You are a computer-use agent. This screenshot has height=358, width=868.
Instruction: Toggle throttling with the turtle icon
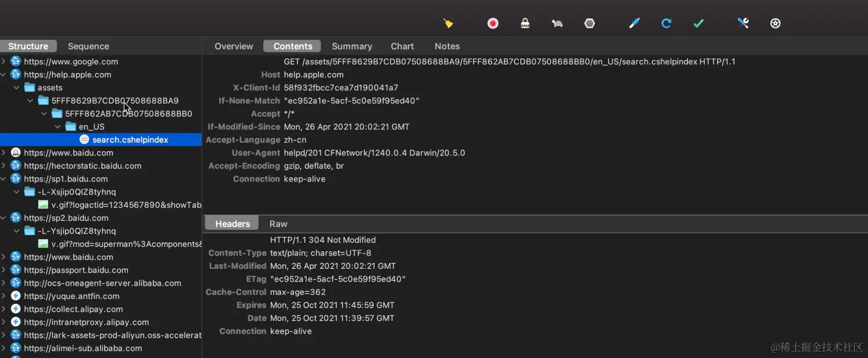pos(557,23)
